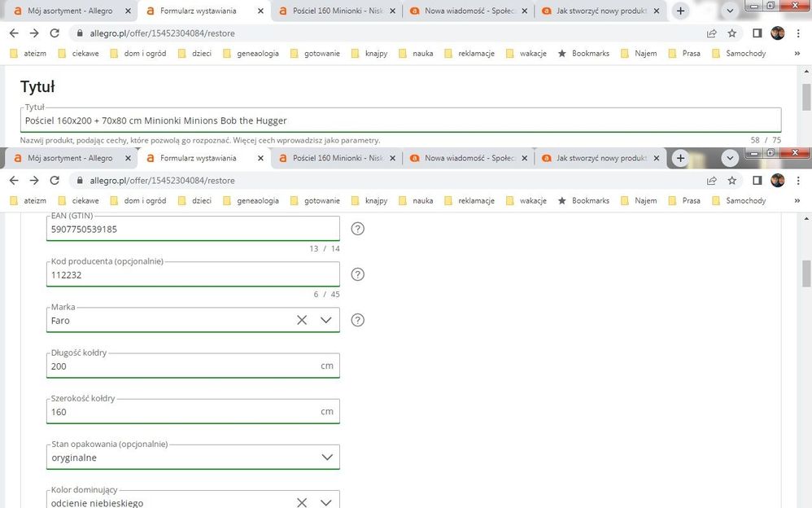View site info lock icon in EAN field window

tap(79, 181)
